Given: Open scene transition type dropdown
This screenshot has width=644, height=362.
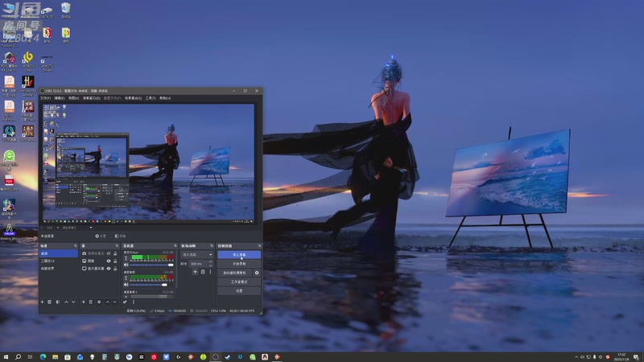Looking at the screenshot, I should tap(197, 254).
